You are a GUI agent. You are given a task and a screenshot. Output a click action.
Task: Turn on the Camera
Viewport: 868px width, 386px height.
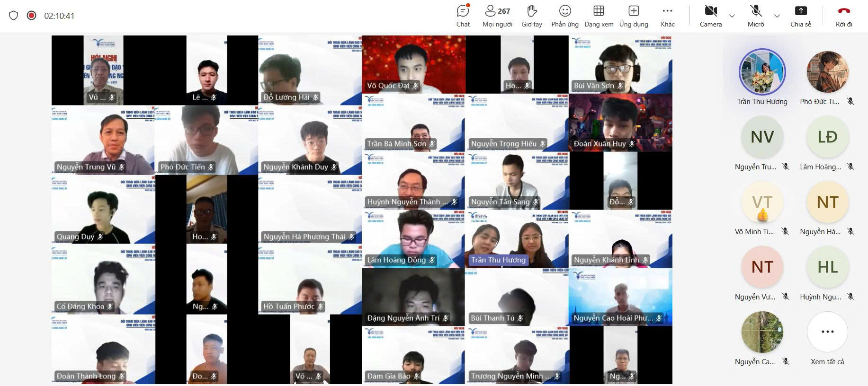(710, 16)
